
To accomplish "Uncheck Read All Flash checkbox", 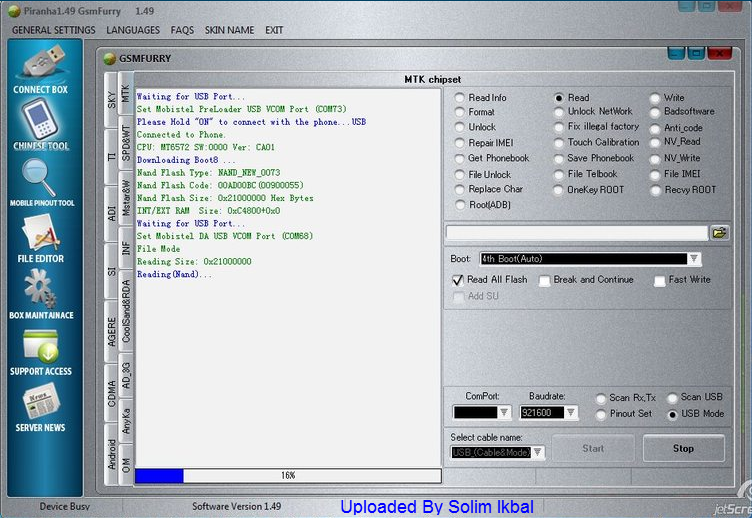I will click(x=457, y=280).
